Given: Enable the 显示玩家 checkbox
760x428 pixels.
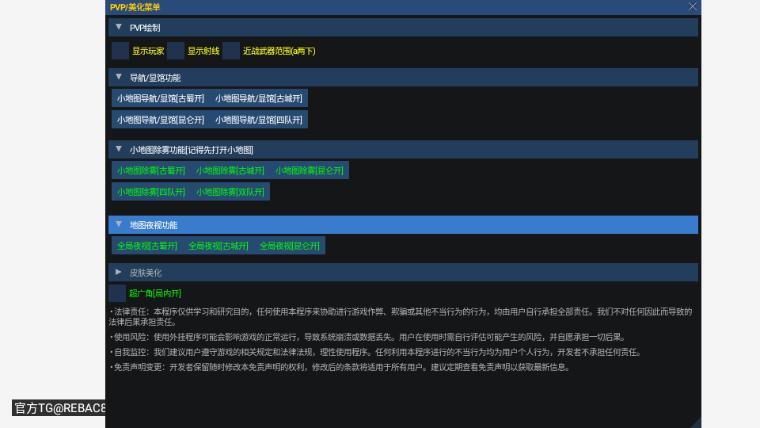Looking at the screenshot, I should pos(120,51).
